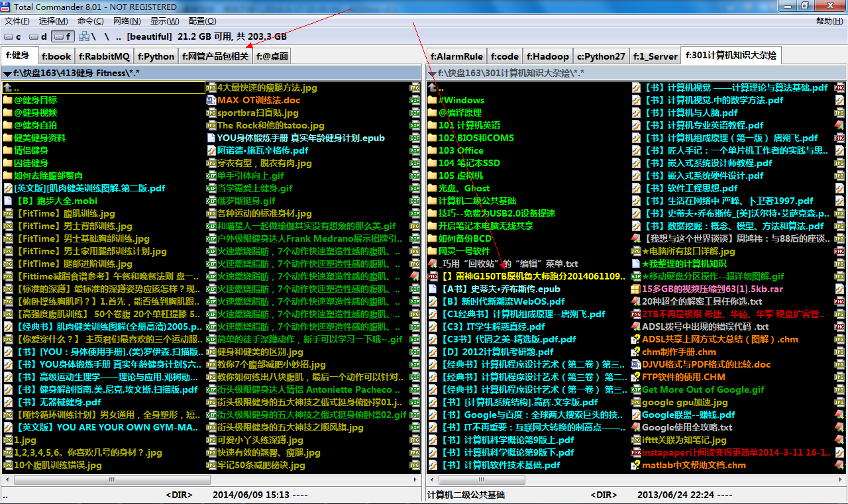The width and height of the screenshot is (848, 504).
Task: Click the up-arrow parent folder icon in right panel
Action: tap(432, 87)
